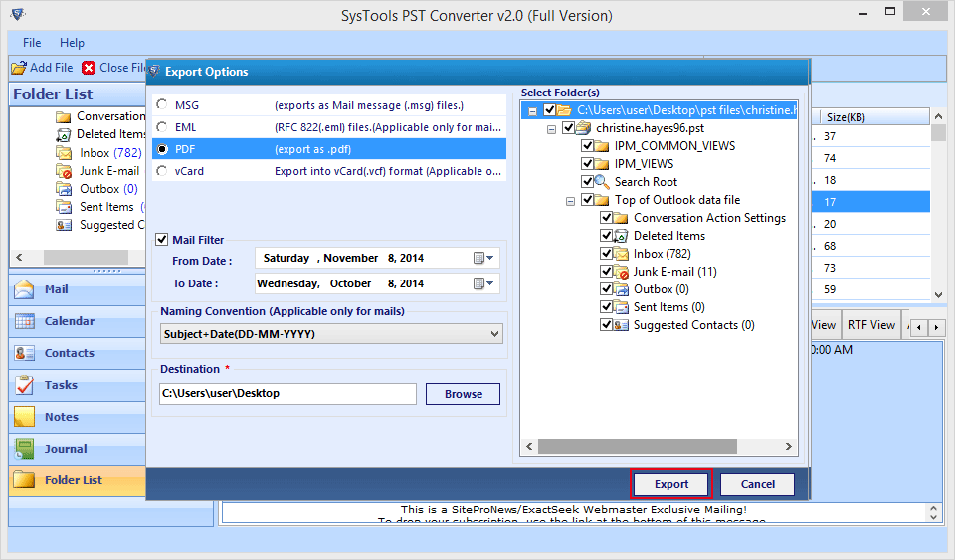Click the Suggested Contacts icon in left Folder List

(x=64, y=225)
